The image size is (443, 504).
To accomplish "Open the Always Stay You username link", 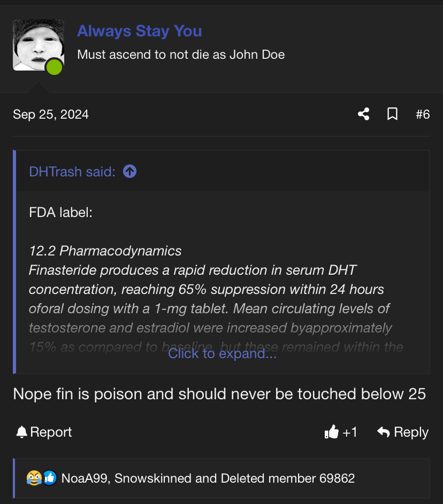I will pos(139,31).
